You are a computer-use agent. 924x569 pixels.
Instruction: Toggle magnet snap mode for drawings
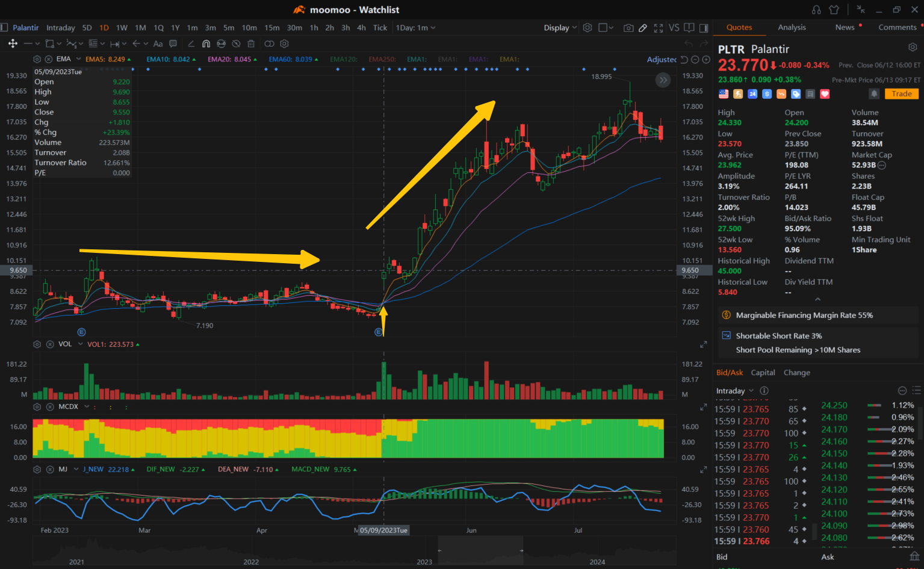point(206,43)
